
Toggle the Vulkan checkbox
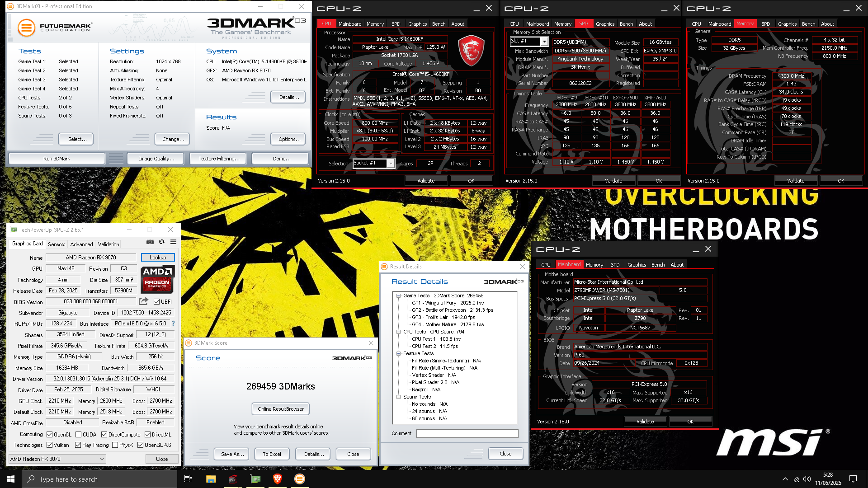tap(50, 445)
